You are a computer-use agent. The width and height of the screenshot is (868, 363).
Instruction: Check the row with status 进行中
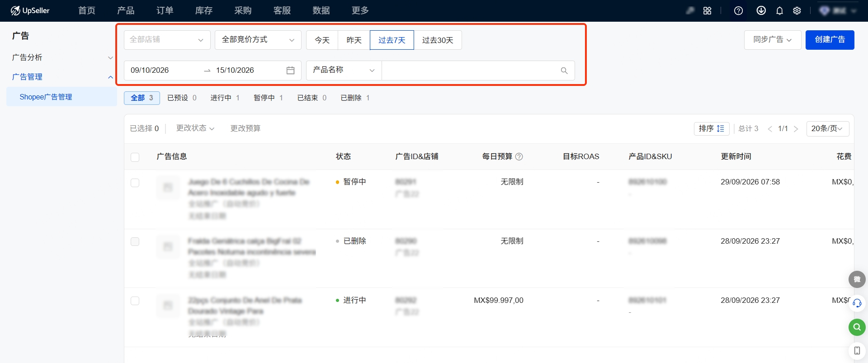pos(135,301)
